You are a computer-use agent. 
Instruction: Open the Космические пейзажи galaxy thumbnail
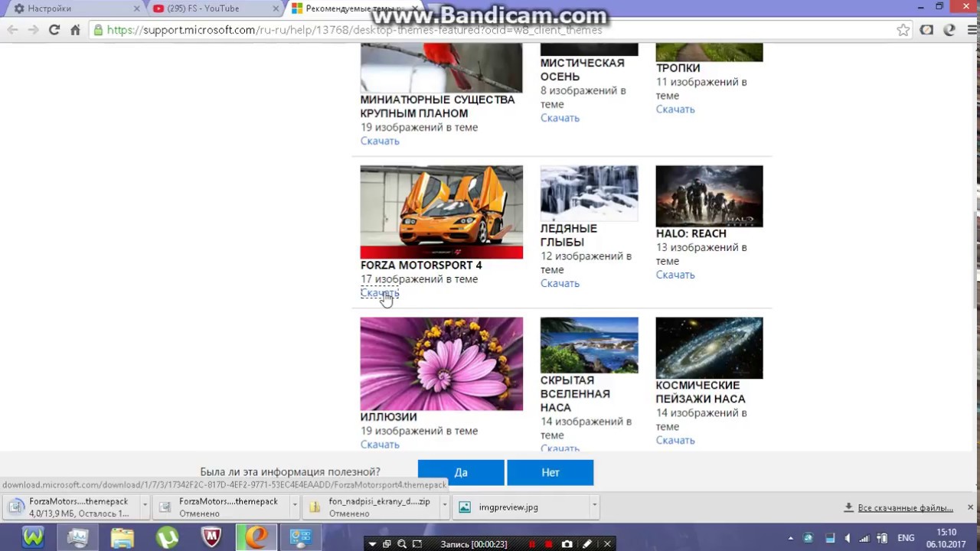pos(709,347)
